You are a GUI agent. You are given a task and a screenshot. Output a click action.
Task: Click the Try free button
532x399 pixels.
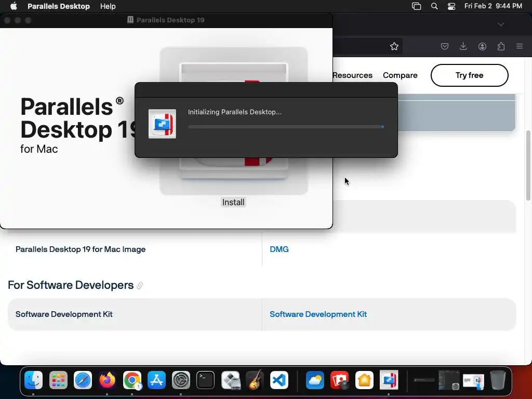click(x=469, y=75)
